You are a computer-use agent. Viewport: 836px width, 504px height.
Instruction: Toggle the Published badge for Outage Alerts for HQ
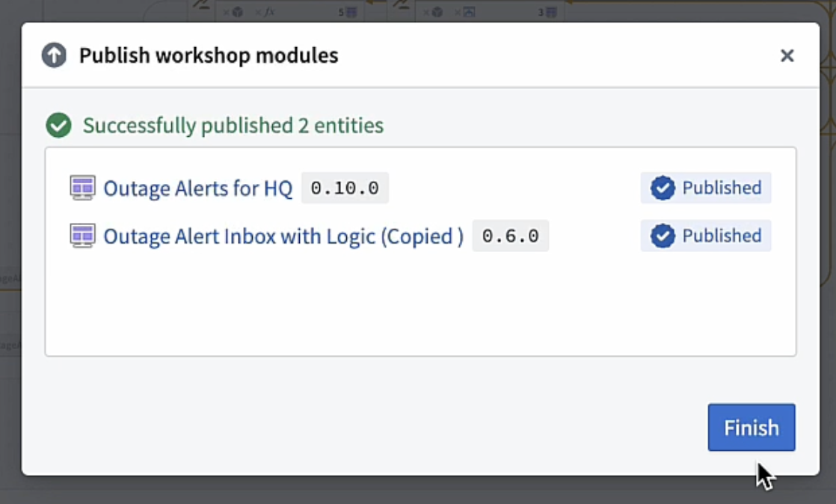[705, 188]
